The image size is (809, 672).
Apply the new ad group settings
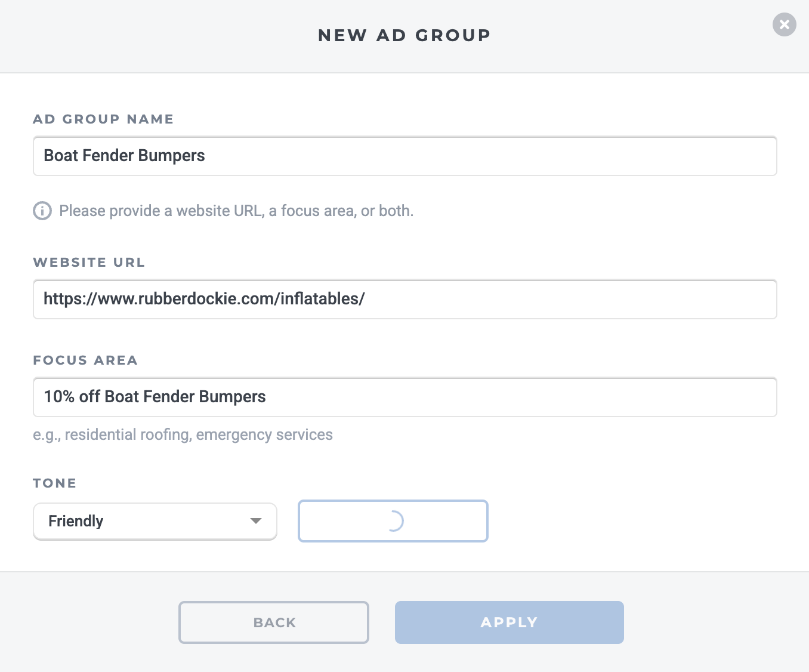[510, 622]
